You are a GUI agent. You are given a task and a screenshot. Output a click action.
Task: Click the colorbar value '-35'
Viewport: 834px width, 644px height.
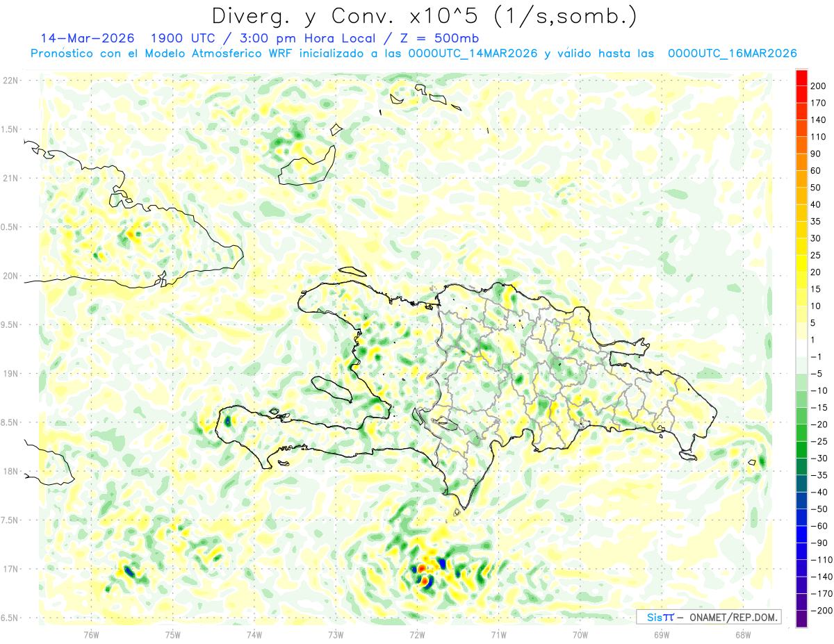[819, 475]
